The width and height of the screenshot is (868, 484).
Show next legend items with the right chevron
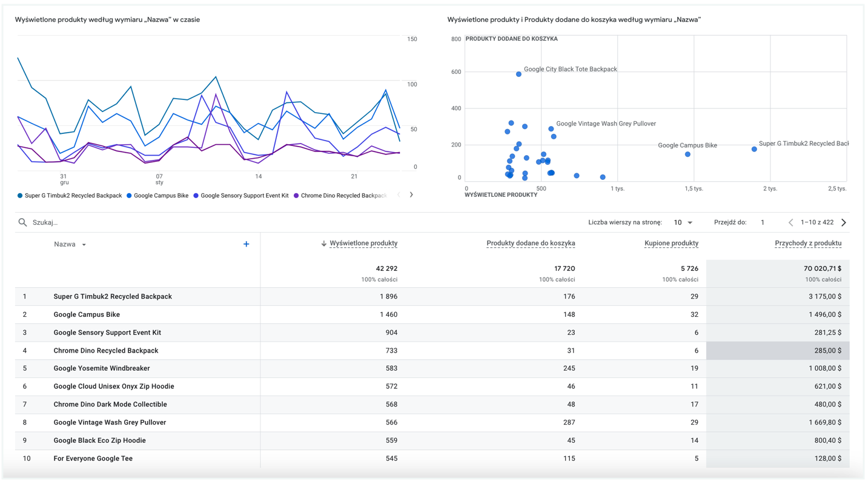tap(411, 195)
